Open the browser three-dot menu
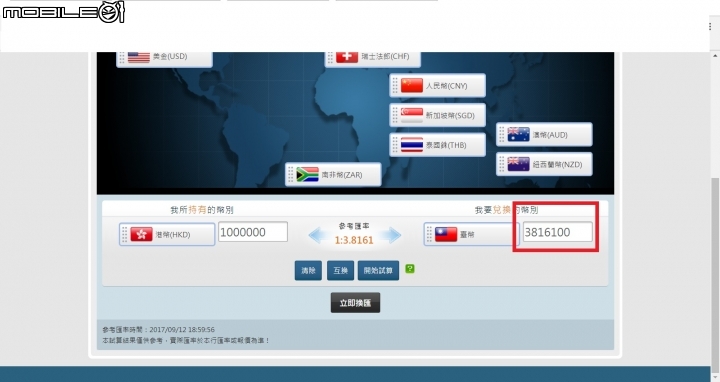The height and width of the screenshot is (382, 720). [710, 27]
